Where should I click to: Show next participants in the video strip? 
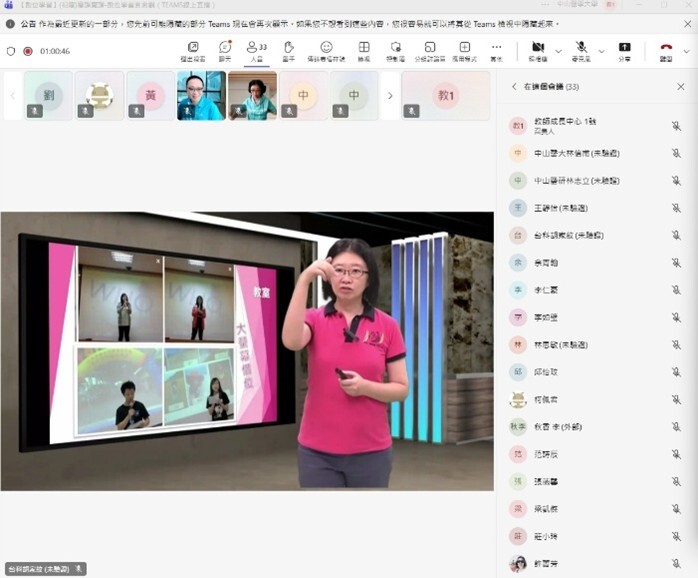click(390, 96)
